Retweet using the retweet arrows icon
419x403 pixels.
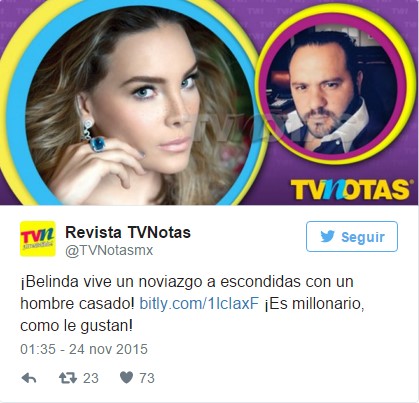(x=68, y=378)
